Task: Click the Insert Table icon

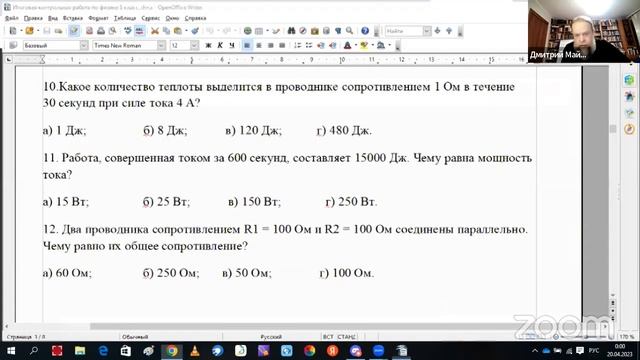Action: click(259, 31)
